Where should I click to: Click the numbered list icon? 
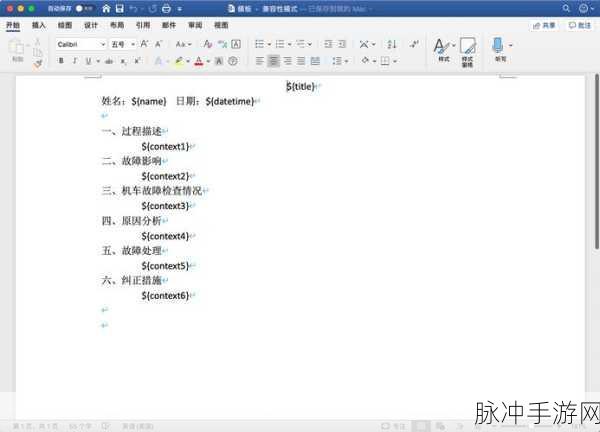(280, 44)
